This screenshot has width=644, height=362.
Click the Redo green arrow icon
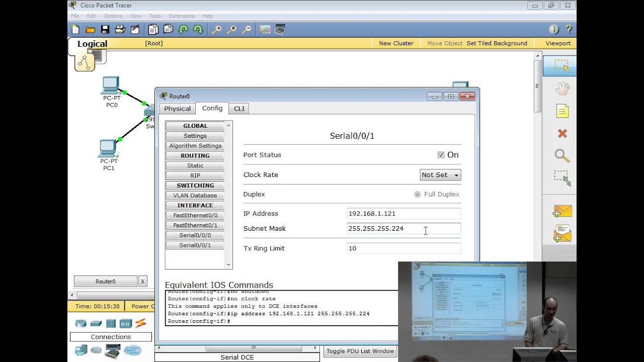(198, 30)
